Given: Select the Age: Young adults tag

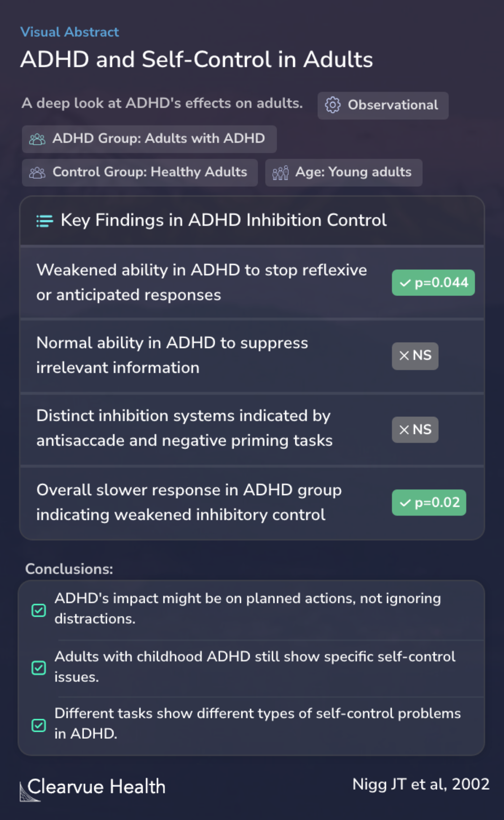Looking at the screenshot, I should pyautogui.click(x=344, y=173).
